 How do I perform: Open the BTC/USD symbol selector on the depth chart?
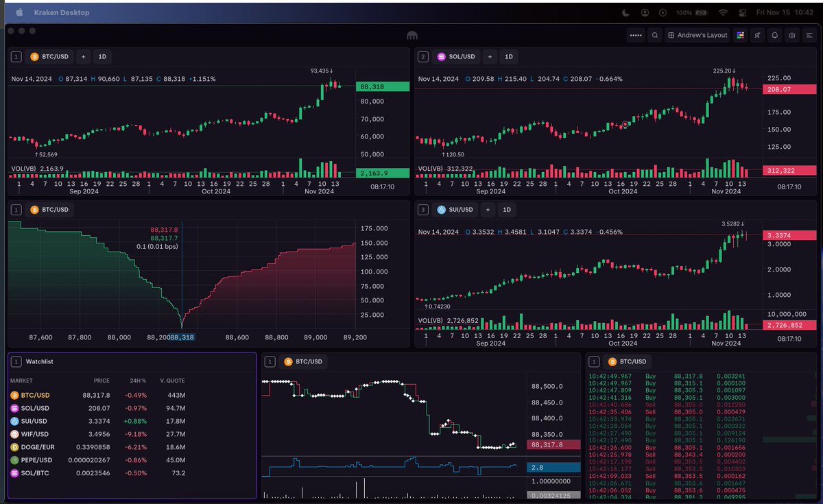(x=49, y=209)
